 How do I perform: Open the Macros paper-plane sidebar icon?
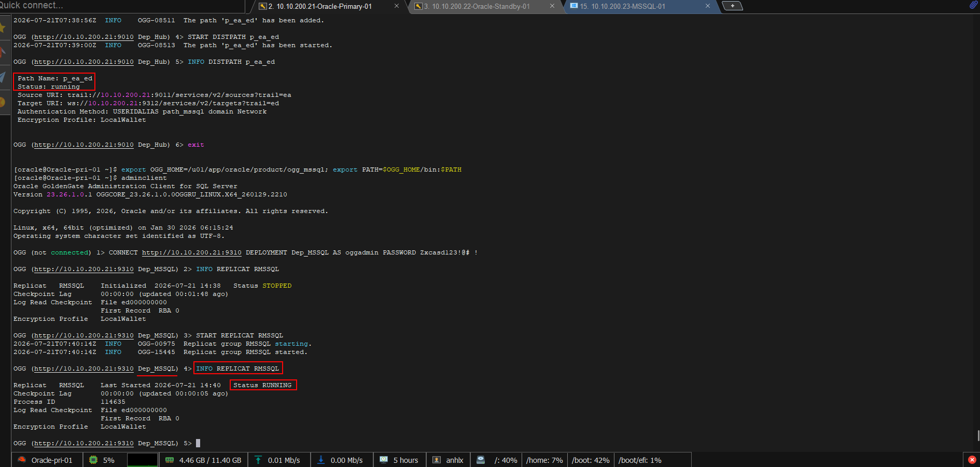click(3, 78)
